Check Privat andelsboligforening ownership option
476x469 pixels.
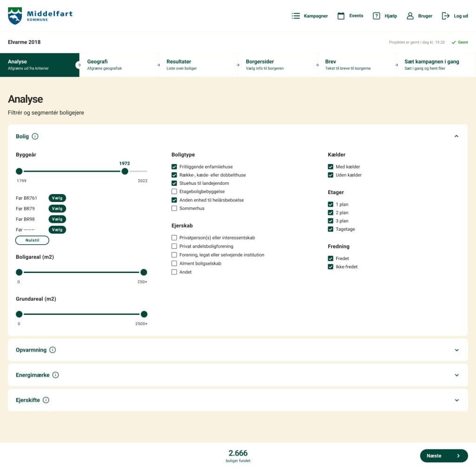click(174, 247)
